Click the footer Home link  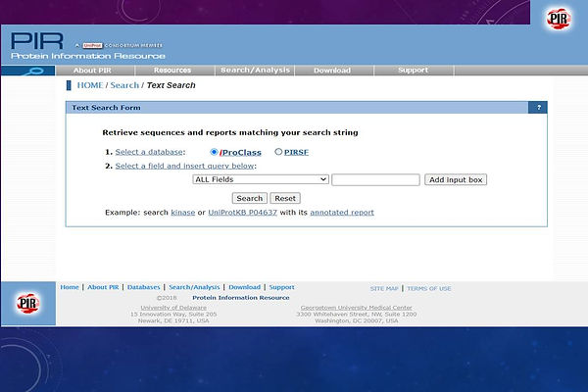coord(70,287)
